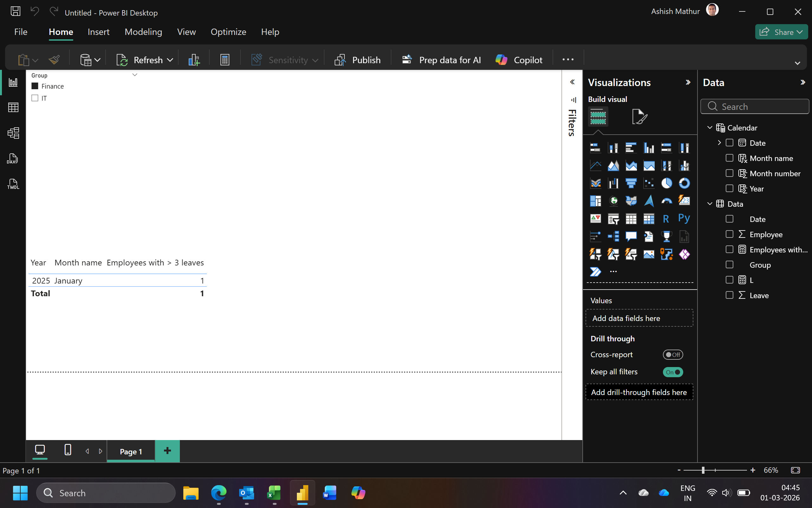Open the Refresh dropdown arrow
This screenshot has height=508, width=812.
point(170,60)
